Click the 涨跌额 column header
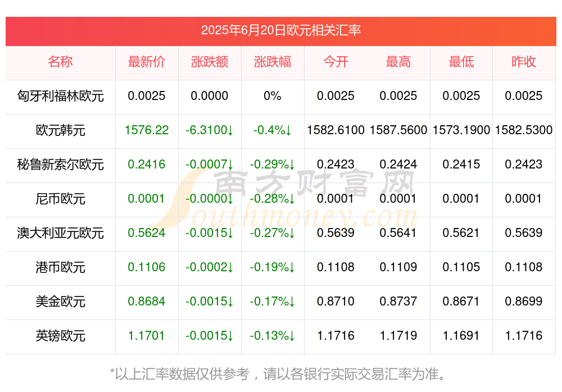This screenshot has height=392, width=562. coord(210,62)
